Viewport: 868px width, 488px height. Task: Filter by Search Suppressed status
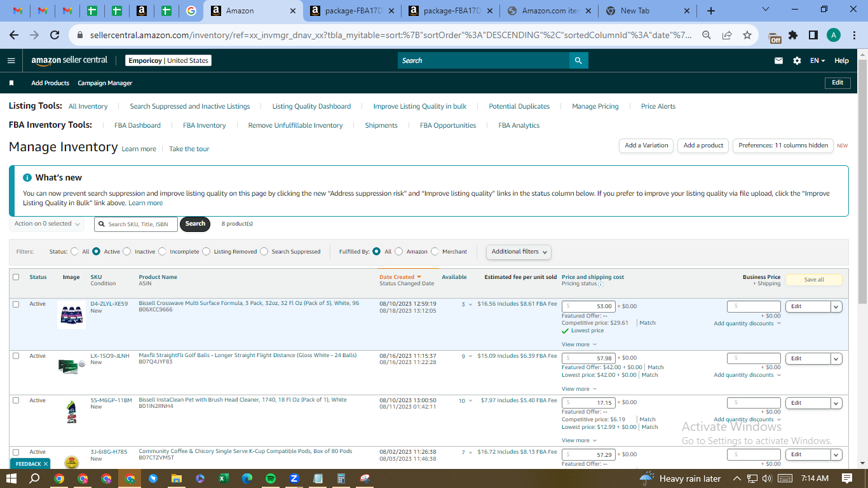[x=264, y=252]
